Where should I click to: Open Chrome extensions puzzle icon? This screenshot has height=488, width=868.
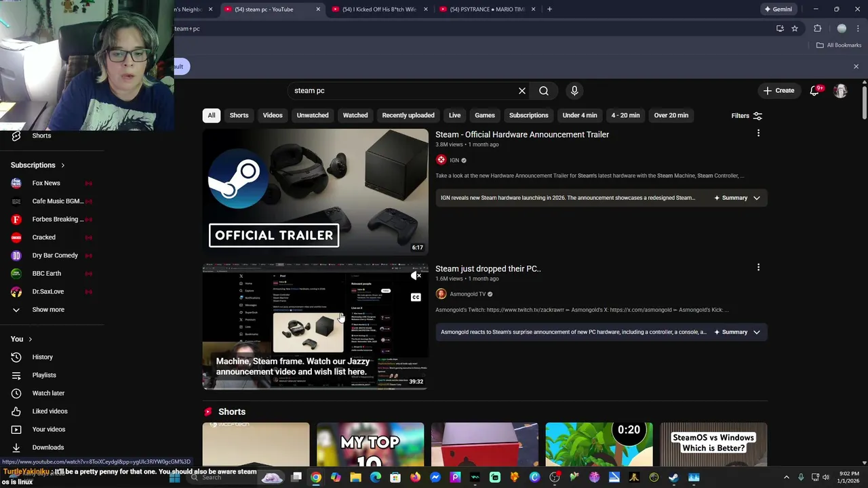817,28
